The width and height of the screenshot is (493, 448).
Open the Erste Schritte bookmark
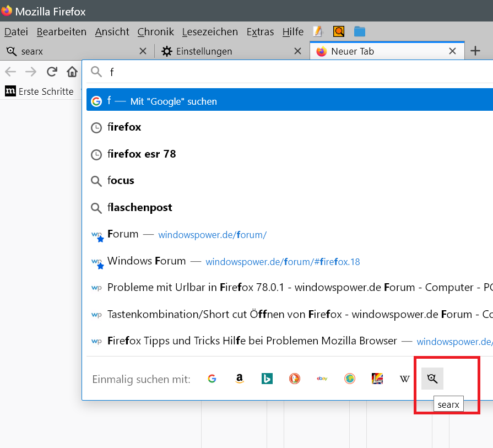[x=39, y=91]
